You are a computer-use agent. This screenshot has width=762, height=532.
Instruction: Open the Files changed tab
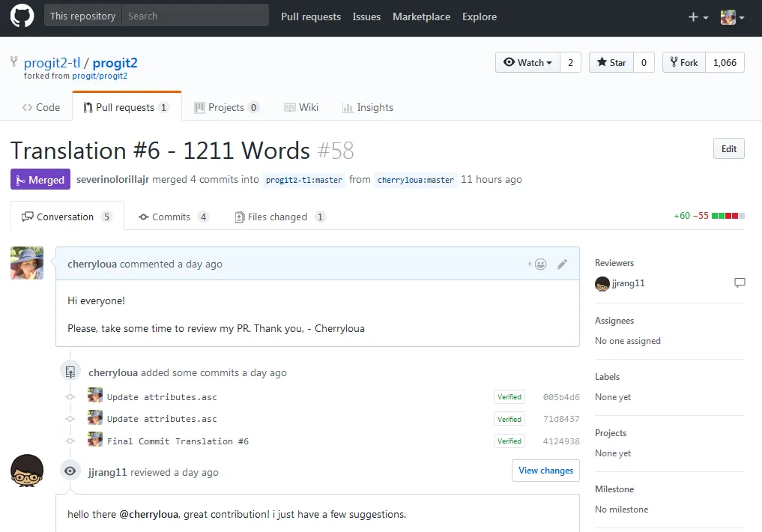click(x=280, y=217)
